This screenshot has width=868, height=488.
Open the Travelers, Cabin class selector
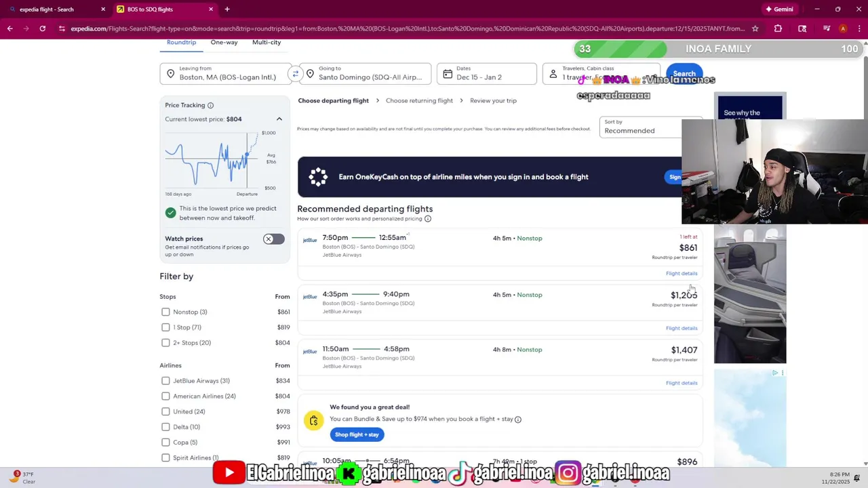[x=601, y=74]
